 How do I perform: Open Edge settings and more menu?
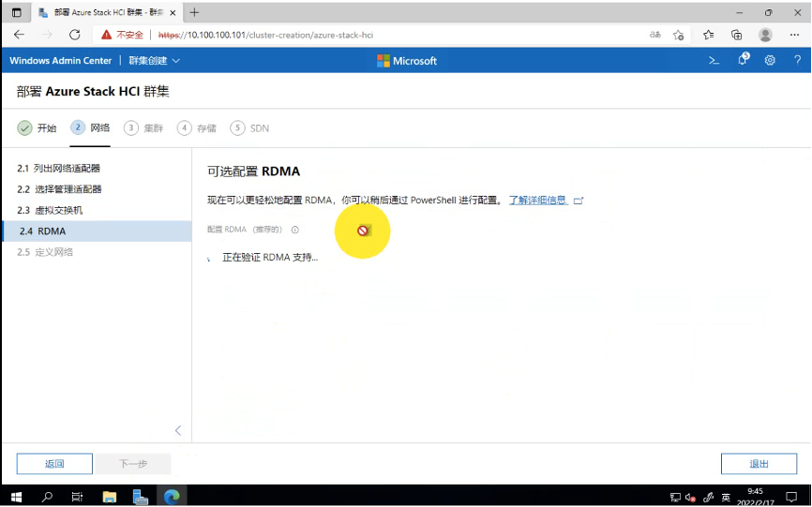(x=794, y=35)
